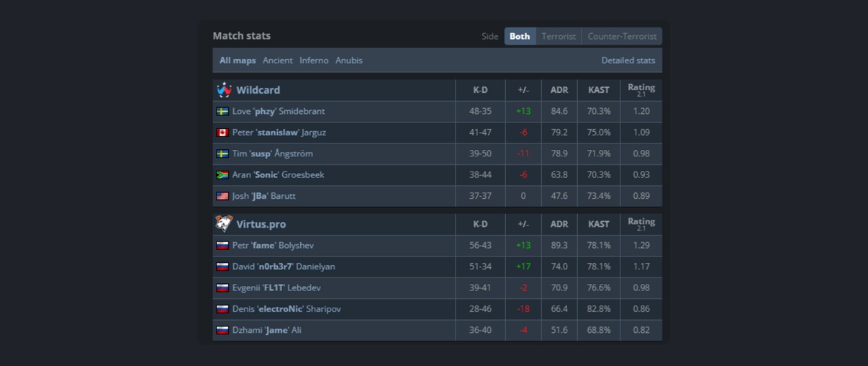This screenshot has width=868, height=366.
Task: Select the All maps tab
Action: 238,61
